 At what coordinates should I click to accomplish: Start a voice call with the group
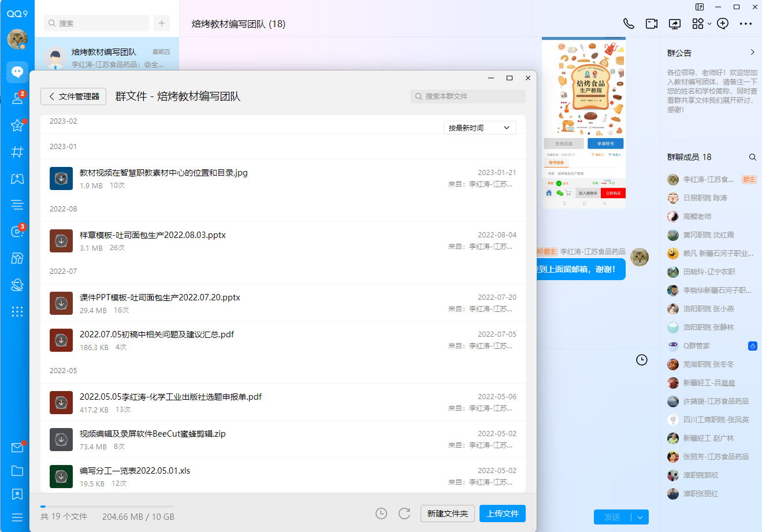[629, 24]
